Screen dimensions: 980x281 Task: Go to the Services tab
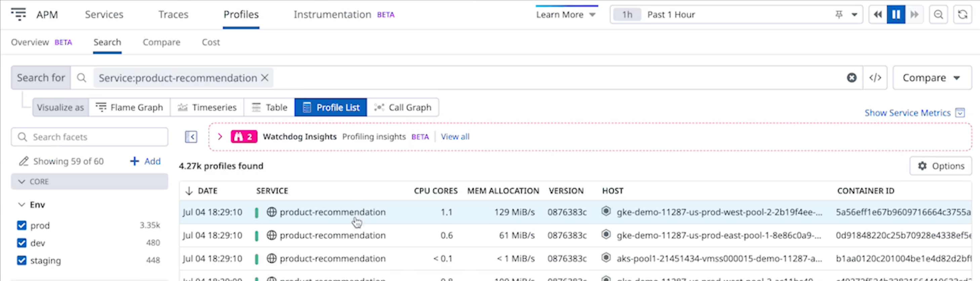click(x=104, y=14)
